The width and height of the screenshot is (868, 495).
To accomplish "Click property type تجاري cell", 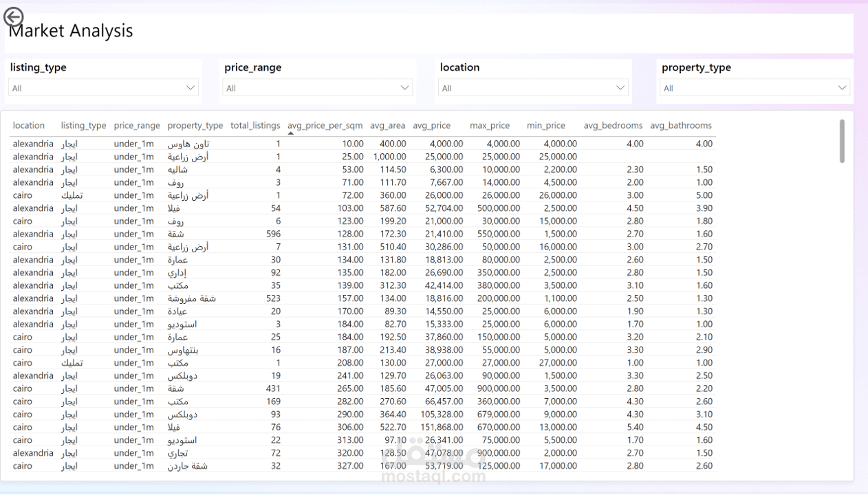I will (x=177, y=453).
